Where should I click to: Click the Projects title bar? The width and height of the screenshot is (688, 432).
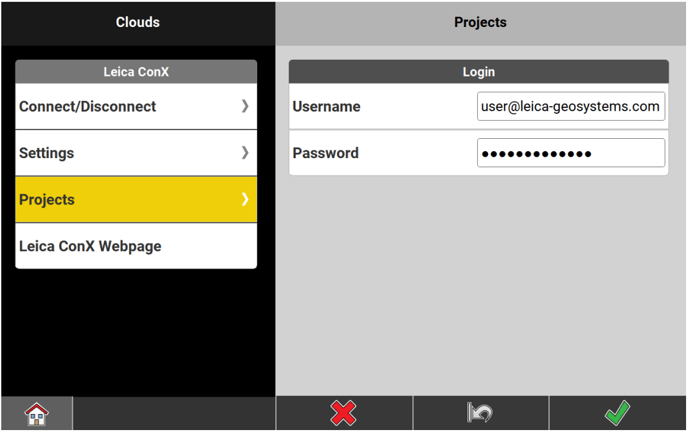coord(480,22)
